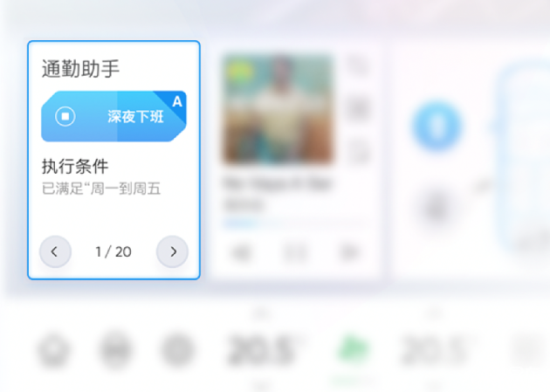Toggle the green fan icon in climate bar
Image resolution: width=550 pixels, height=392 pixels.
[353, 348]
